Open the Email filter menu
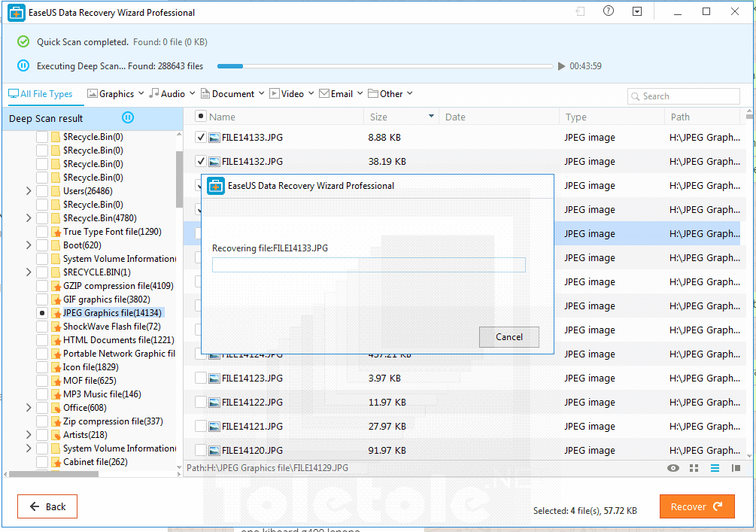Viewport: 756px width, 532px height. (x=341, y=93)
